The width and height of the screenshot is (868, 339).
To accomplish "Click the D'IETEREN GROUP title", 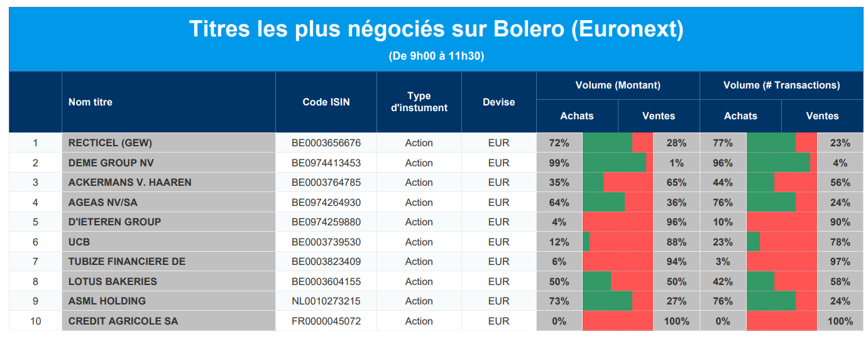I will (114, 222).
